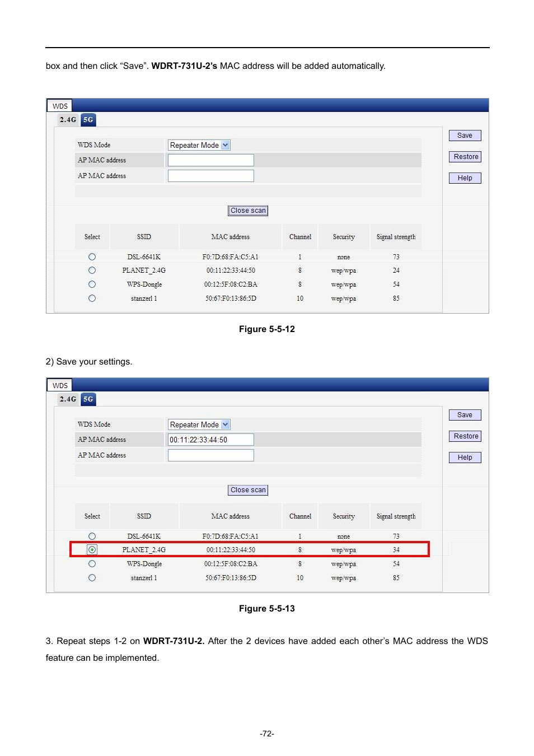Click second AP MAC address field, Figure 5-5-12
The height and width of the screenshot is (756, 534).
pyautogui.click(x=211, y=176)
